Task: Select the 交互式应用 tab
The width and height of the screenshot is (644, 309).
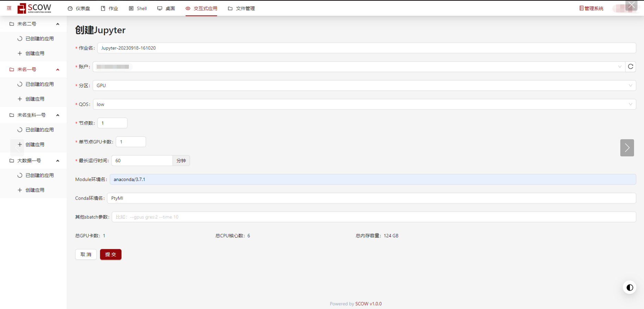Action: click(201, 8)
